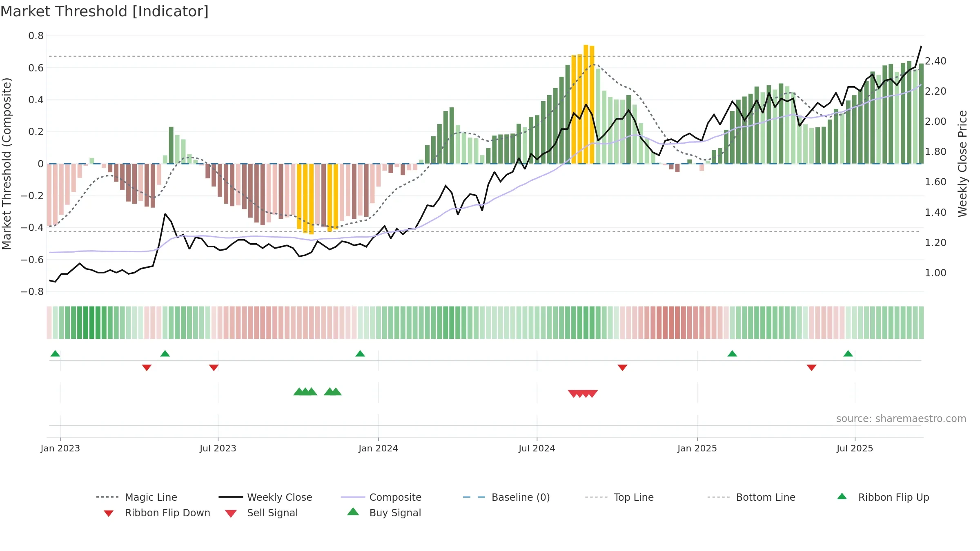The height and width of the screenshot is (551, 980).
Task: Click the Jan 2023 x-axis label
Action: click(60, 448)
